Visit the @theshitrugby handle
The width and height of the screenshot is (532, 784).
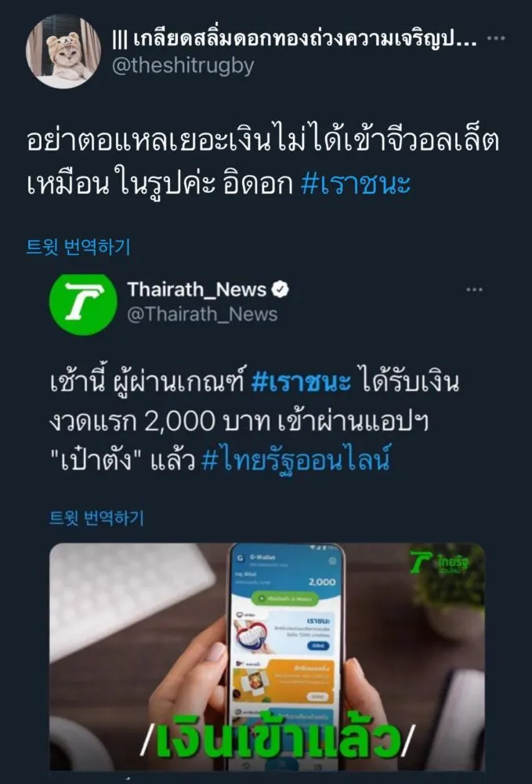coord(183,66)
